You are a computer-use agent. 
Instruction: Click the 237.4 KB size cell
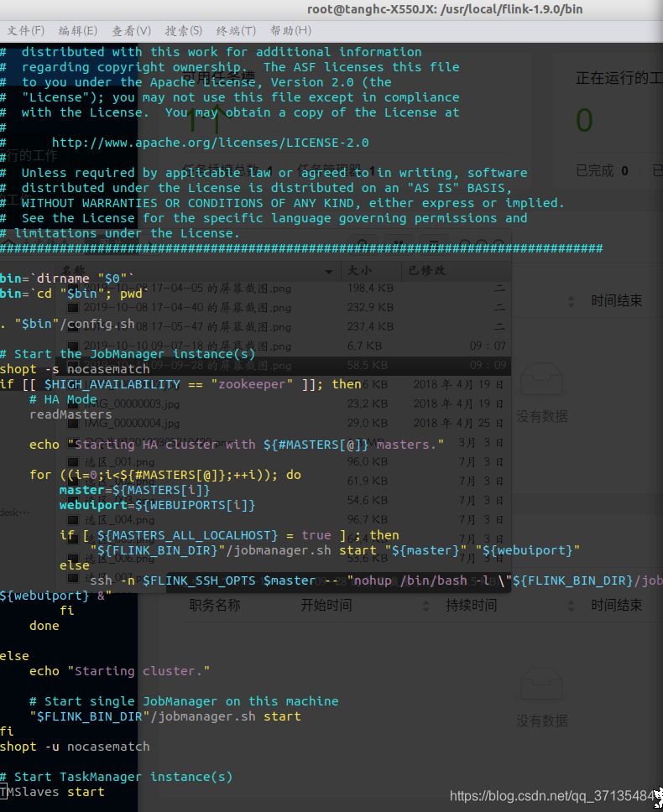point(371,327)
